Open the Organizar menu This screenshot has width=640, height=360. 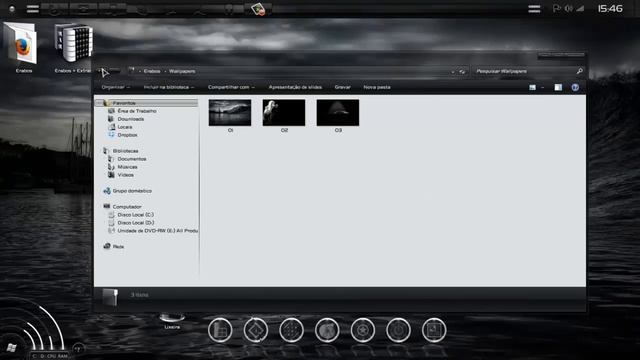[x=116, y=87]
